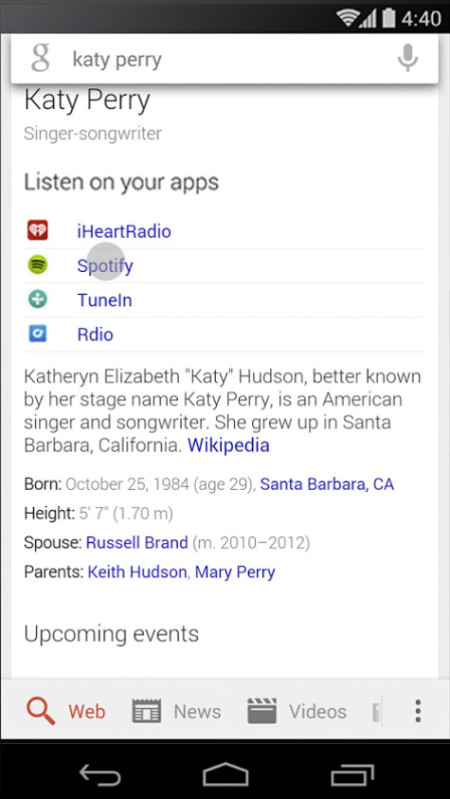Tap the blue Rdio app icon
This screenshot has width=450, height=799.
(x=37, y=333)
